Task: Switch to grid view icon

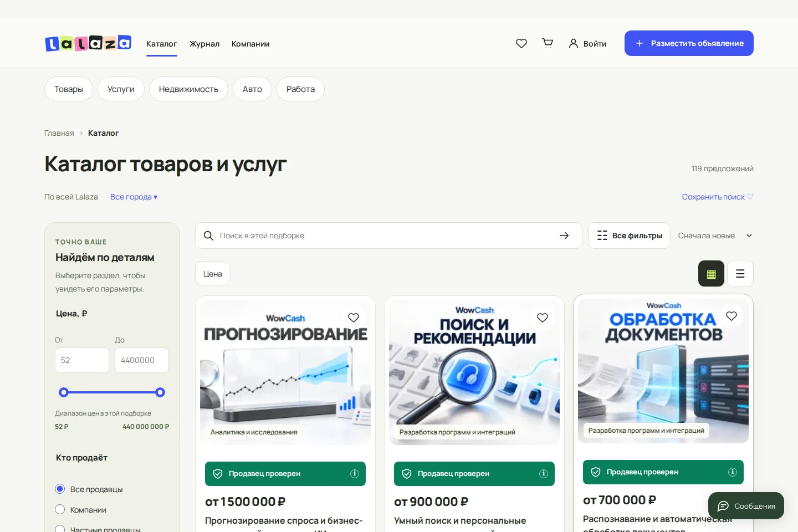Action: tap(711, 273)
